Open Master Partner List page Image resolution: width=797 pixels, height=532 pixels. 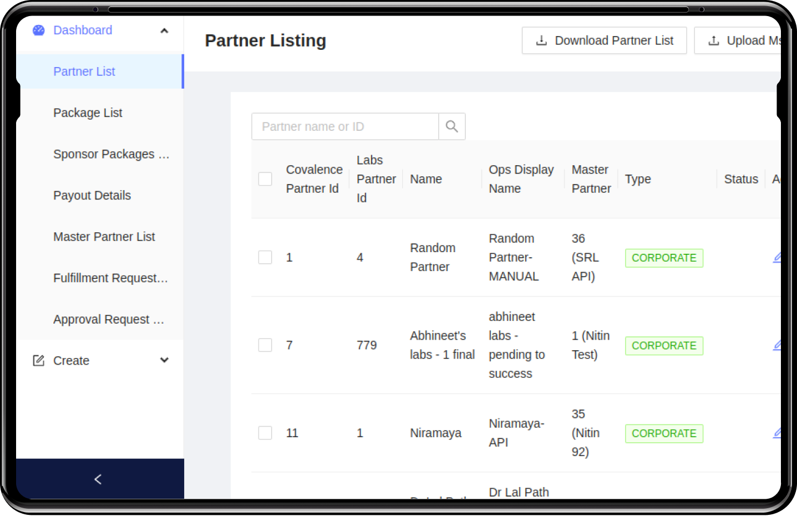(104, 237)
